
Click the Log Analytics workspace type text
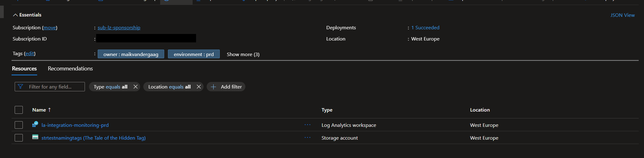coord(349,125)
